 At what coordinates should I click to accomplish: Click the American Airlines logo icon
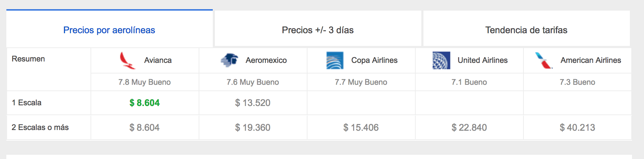click(x=544, y=60)
